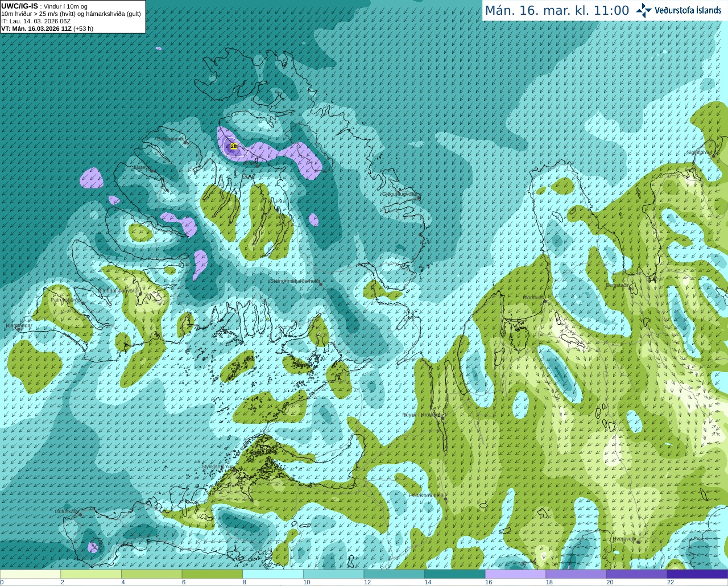This screenshot has width=728, height=586.
Task: Select the Holtavörðuheiði station label
Action: click(x=427, y=496)
